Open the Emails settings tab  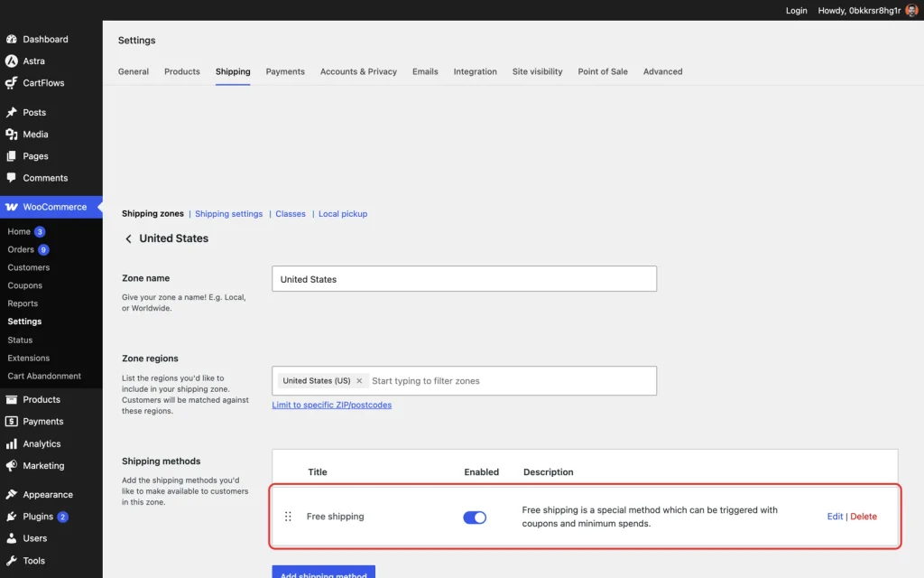pos(425,71)
